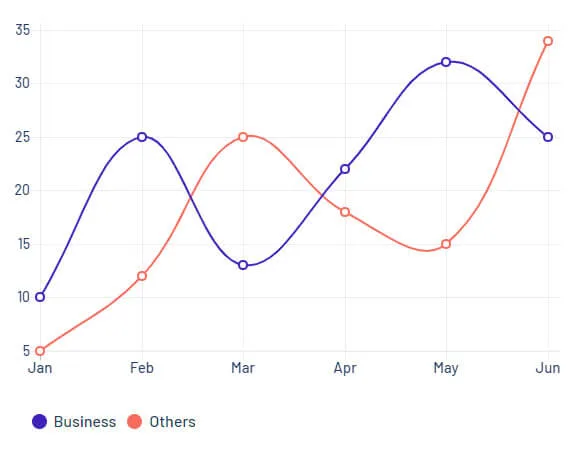
Task: Select Others data point for Apr
Action: [345, 212]
